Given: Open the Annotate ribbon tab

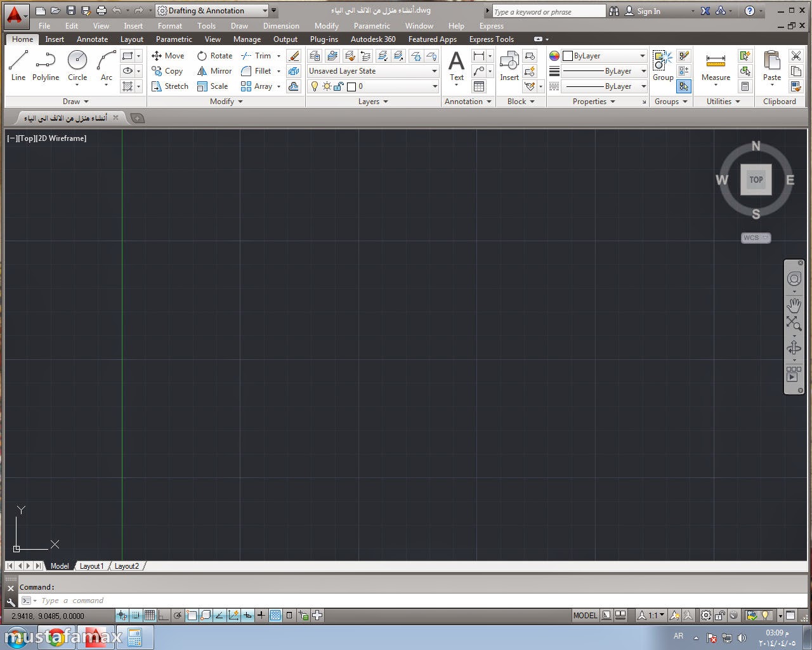Looking at the screenshot, I should [92, 39].
